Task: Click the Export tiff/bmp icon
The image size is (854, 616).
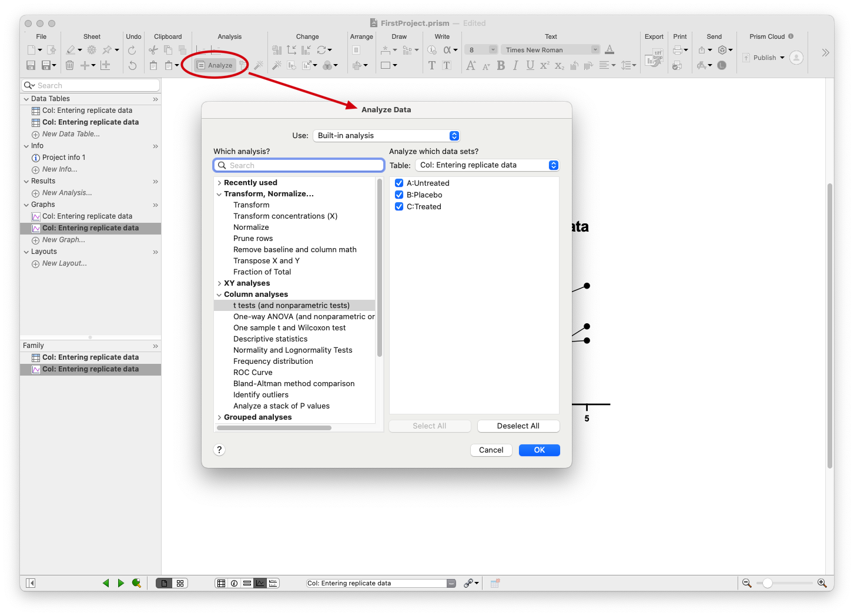Action: point(654,58)
